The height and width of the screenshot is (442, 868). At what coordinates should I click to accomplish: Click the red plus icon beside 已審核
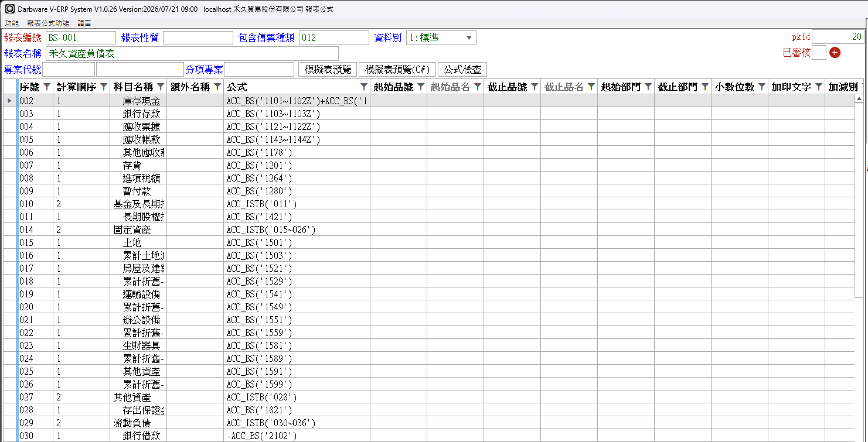click(x=835, y=53)
